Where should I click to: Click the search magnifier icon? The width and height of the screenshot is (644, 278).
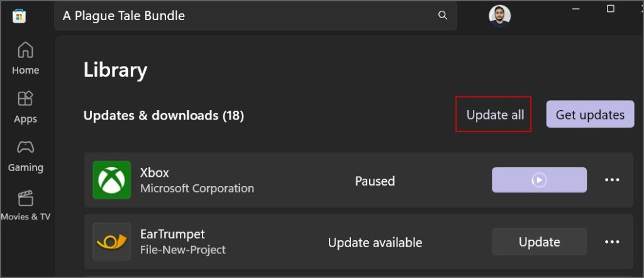(443, 16)
